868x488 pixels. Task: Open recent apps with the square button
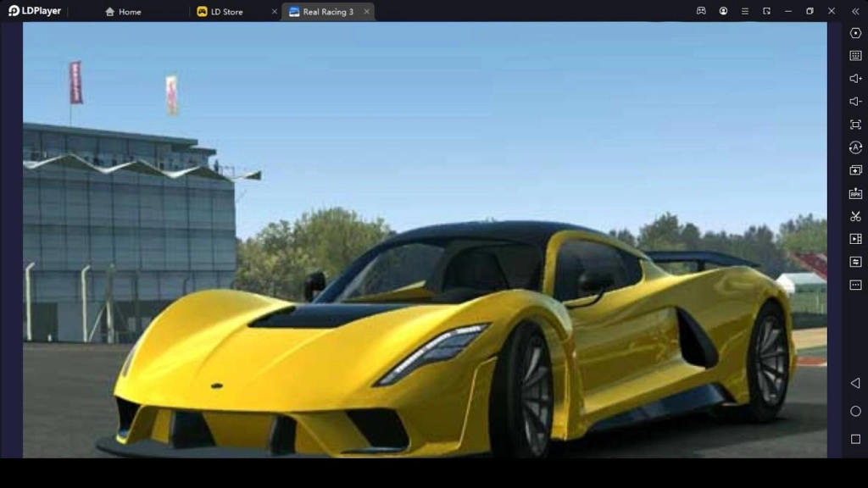coord(854,439)
